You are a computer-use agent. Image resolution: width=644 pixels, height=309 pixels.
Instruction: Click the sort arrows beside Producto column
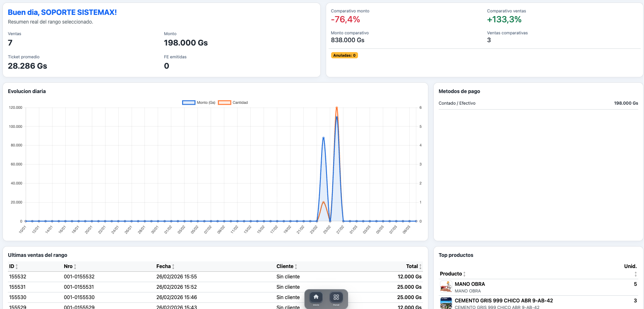(464, 274)
